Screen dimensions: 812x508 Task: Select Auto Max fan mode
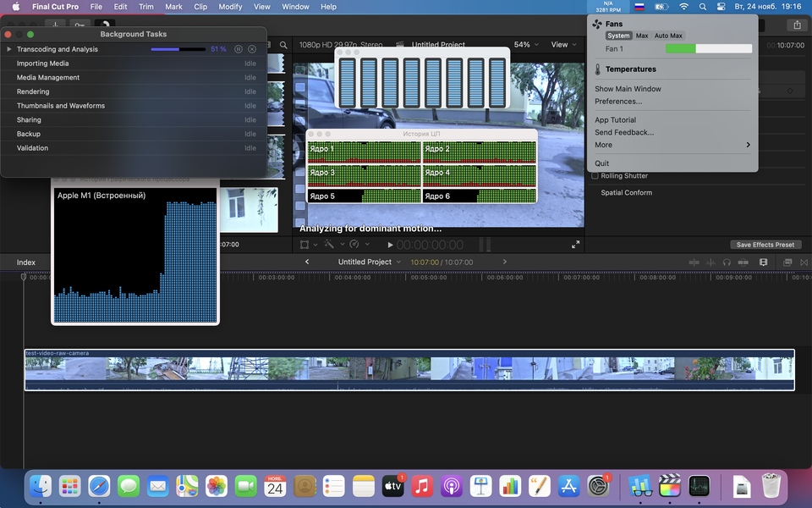668,36
